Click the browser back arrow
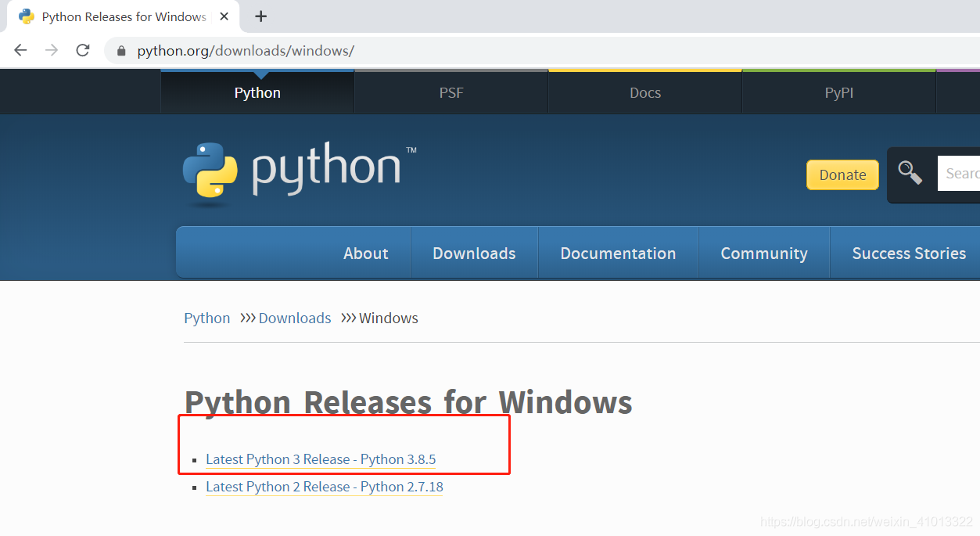Screen dimensions: 980x536 (20, 50)
